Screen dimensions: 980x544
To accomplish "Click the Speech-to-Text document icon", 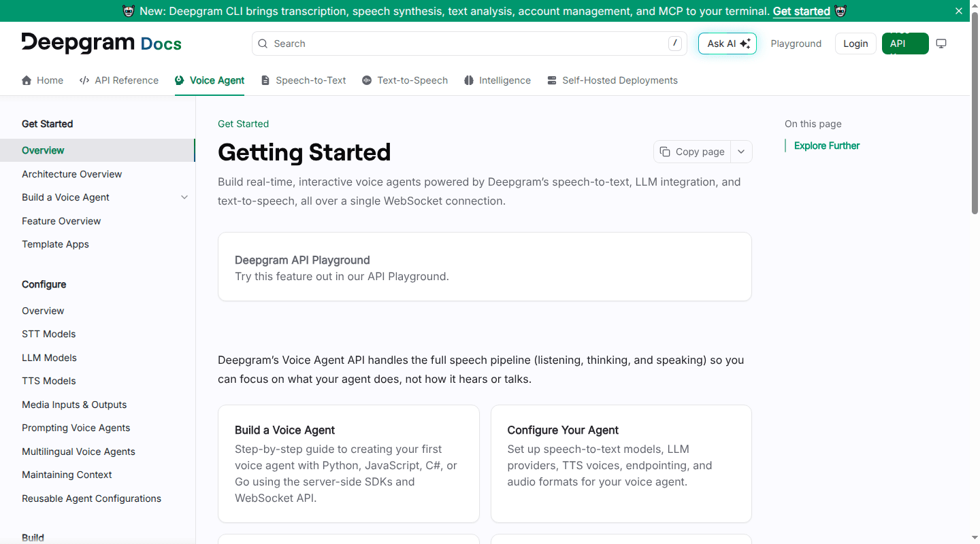I will (265, 80).
